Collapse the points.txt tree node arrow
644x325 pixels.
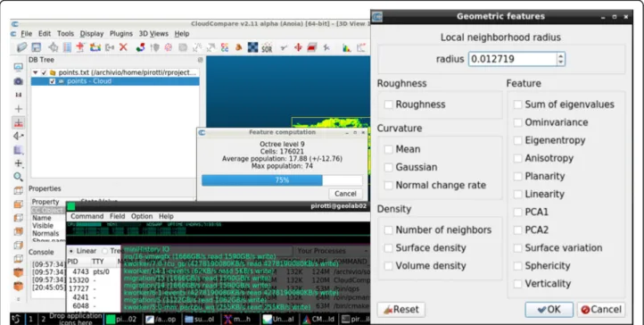[36, 72]
